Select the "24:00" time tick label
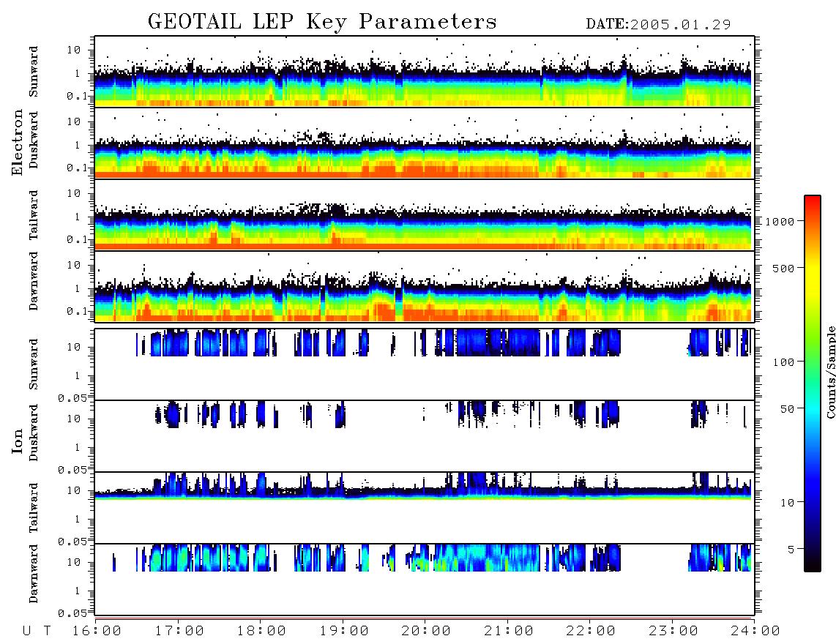 [x=755, y=631]
